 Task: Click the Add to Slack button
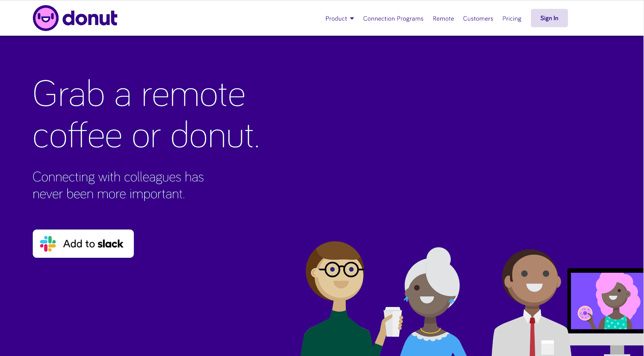[83, 244]
